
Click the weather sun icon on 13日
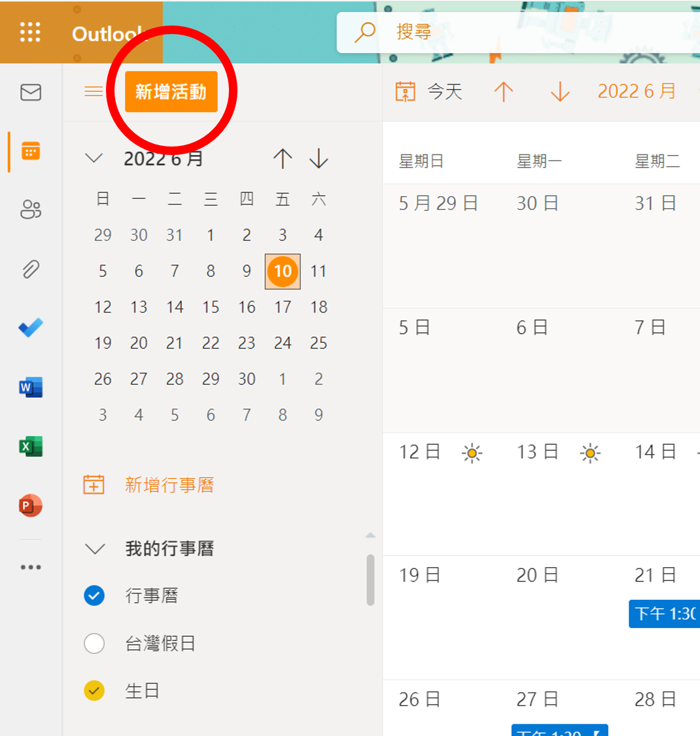click(590, 453)
